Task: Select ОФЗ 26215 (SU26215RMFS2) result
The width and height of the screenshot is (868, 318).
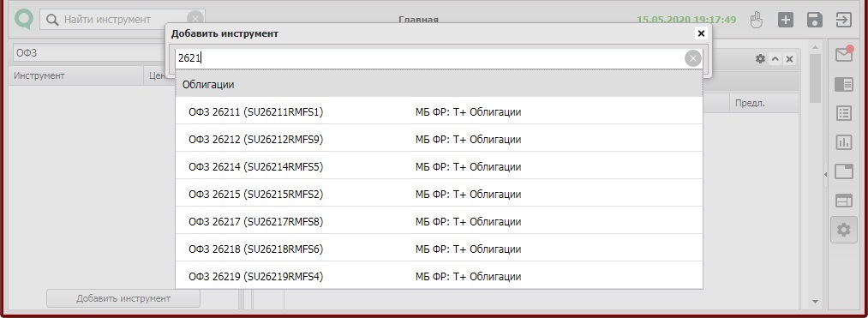Action: click(439, 194)
